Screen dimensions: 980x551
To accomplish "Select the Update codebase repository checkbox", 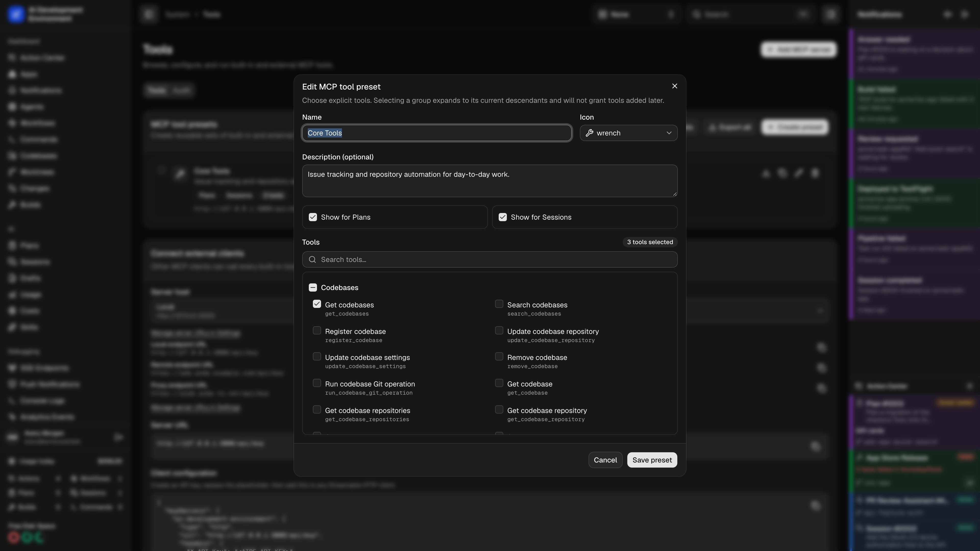I will [x=499, y=331].
